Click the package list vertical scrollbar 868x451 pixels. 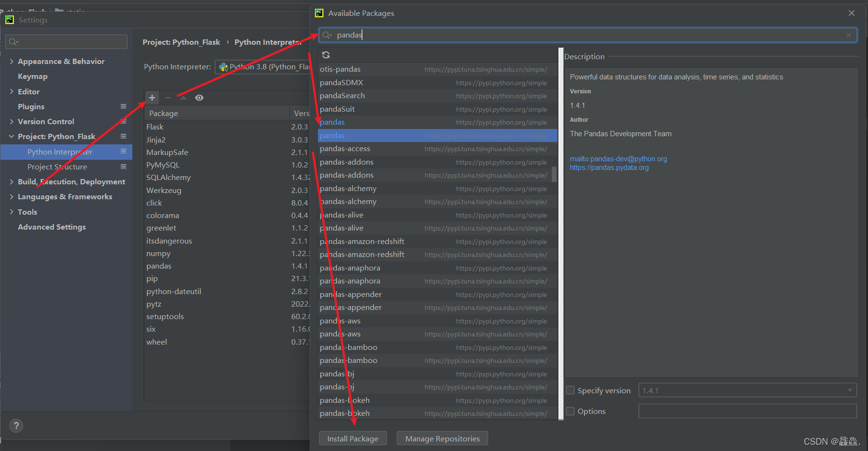tap(554, 174)
